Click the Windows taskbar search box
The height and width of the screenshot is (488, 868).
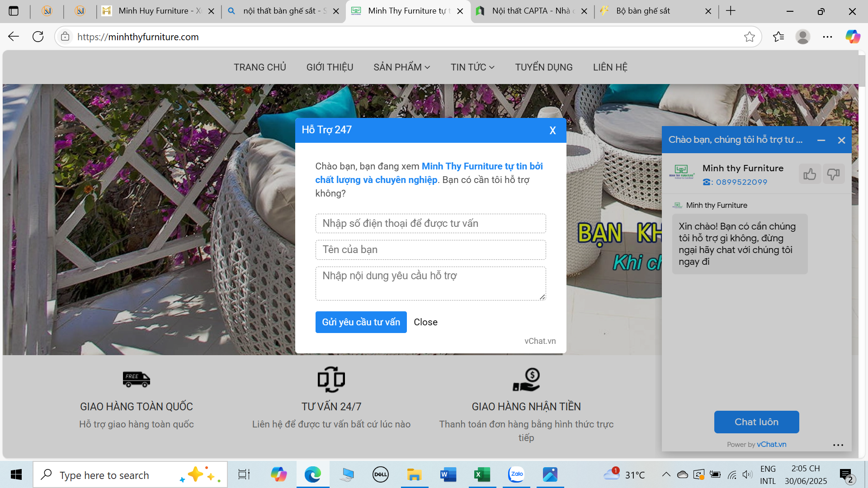pos(130,474)
